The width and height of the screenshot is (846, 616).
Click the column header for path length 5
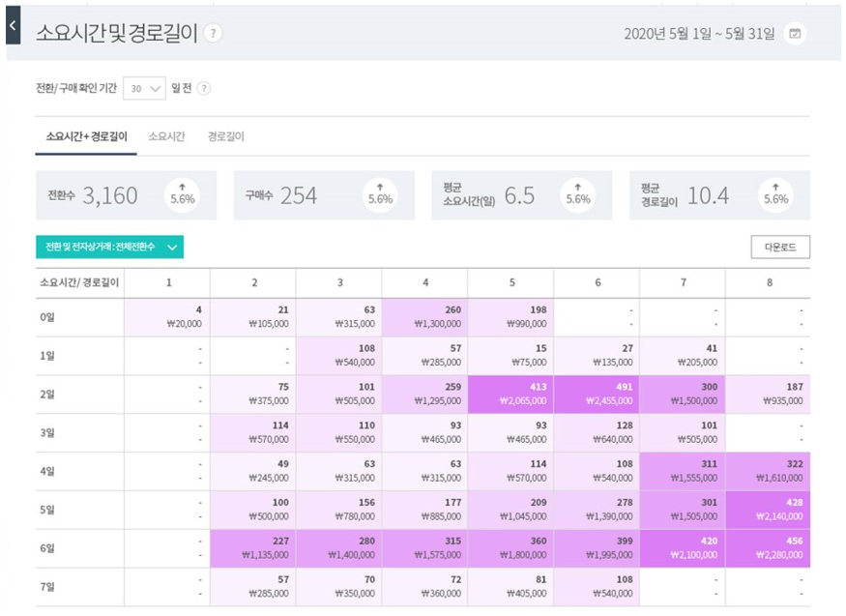[x=511, y=282]
